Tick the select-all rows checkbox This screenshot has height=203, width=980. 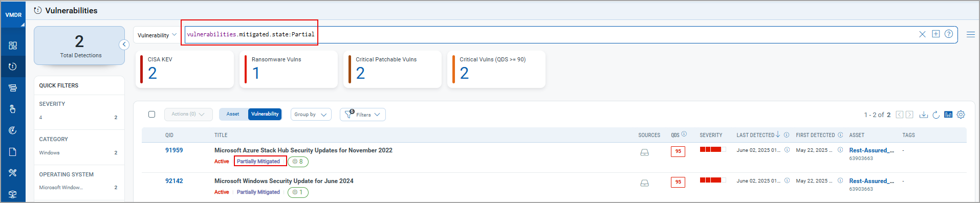(x=151, y=114)
